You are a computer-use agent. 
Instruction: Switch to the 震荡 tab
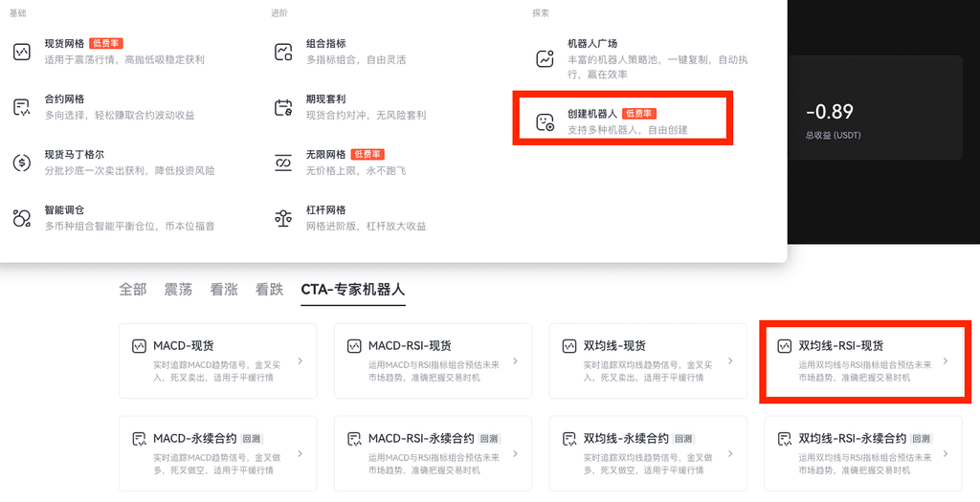179,289
